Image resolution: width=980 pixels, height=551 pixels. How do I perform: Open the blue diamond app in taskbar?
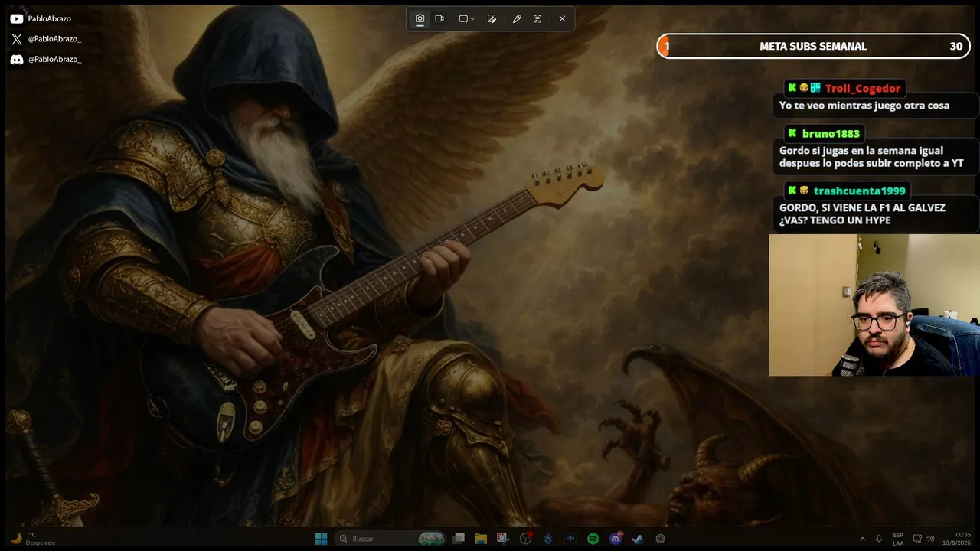tap(548, 539)
